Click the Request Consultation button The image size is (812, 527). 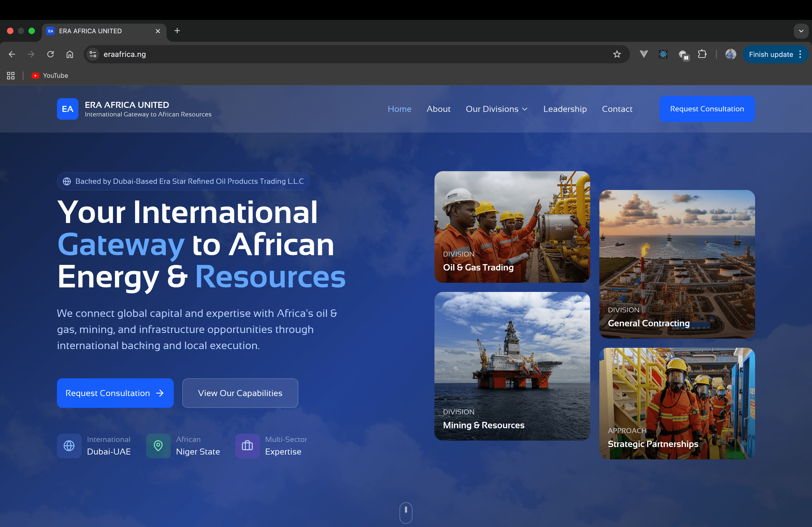(707, 109)
